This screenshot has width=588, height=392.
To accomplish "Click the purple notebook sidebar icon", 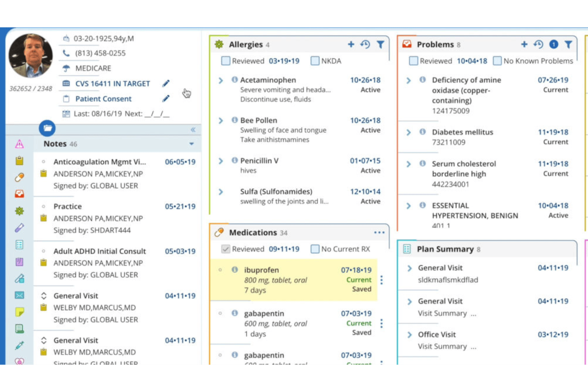I will (x=19, y=262).
